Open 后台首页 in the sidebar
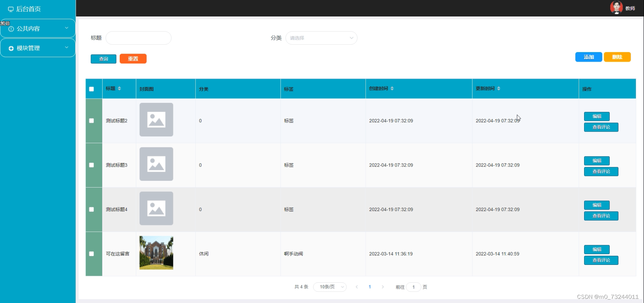The height and width of the screenshot is (303, 644). 29,9
